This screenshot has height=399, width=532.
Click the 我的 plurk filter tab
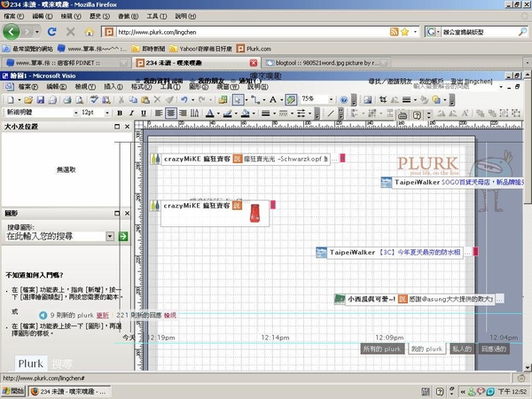[426, 348]
